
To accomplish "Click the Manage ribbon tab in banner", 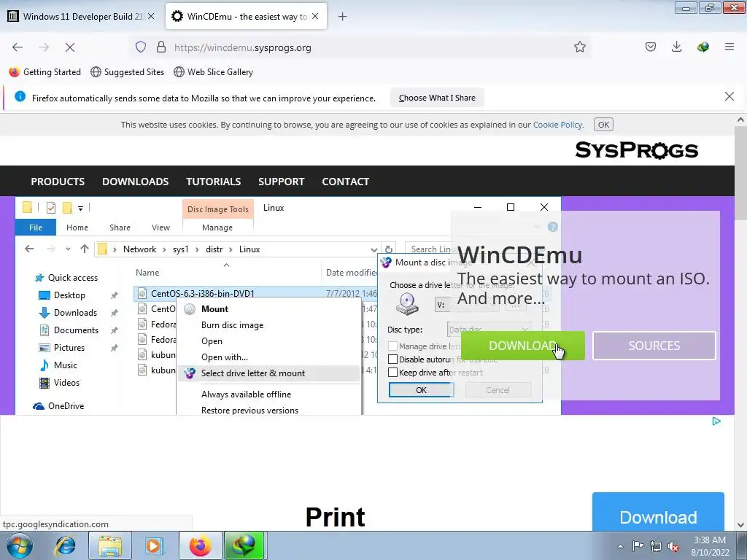I will tap(217, 227).
